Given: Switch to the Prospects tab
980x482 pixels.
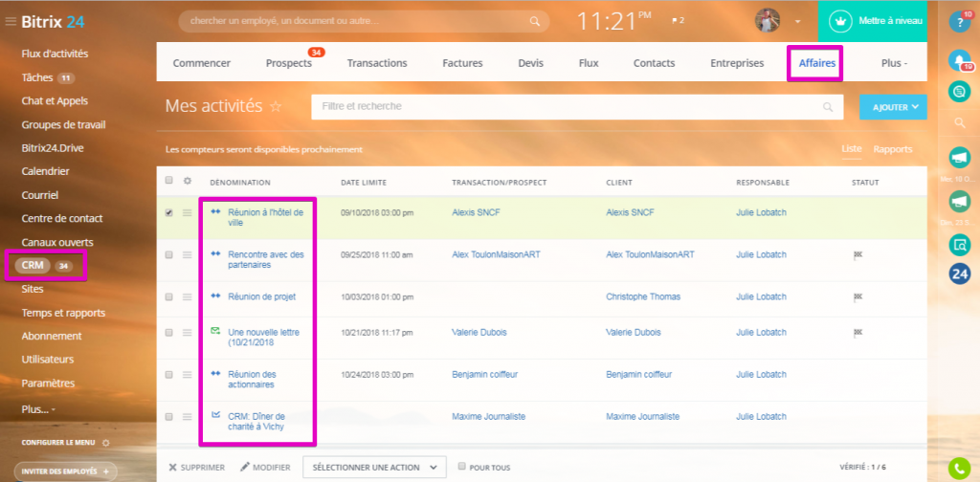Looking at the screenshot, I should [289, 63].
